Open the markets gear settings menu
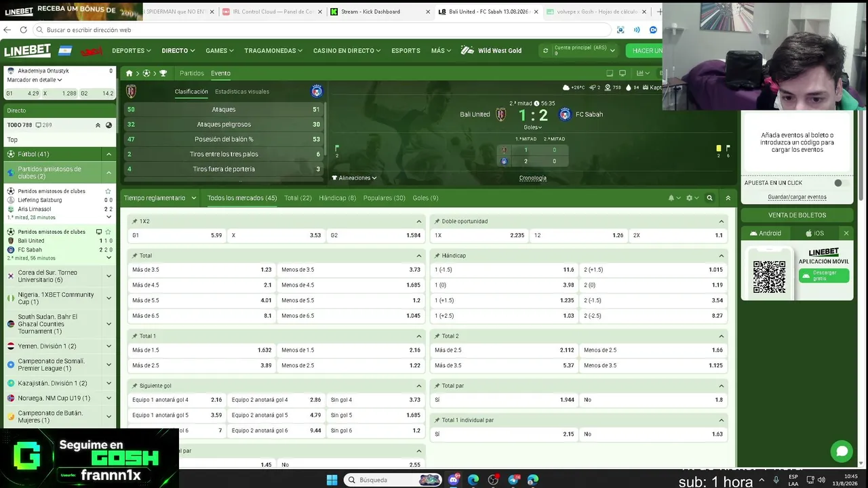Screen dimensions: 868x488 [x=691, y=198]
